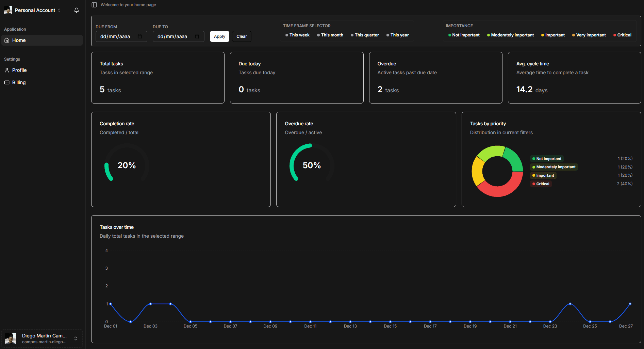Viewport: 644px width, 349px height.
Task: Toggle the Critical importance filter
Action: 622,35
